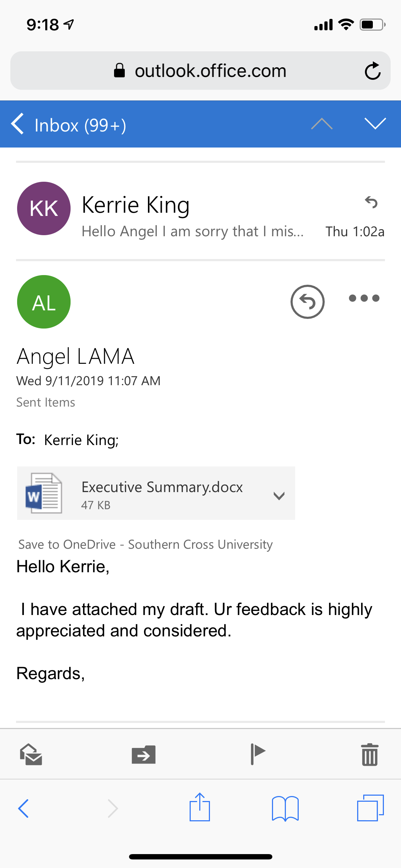Viewport: 401px width, 868px height.
Task: Open Safari bookmarks book icon
Action: [285, 808]
